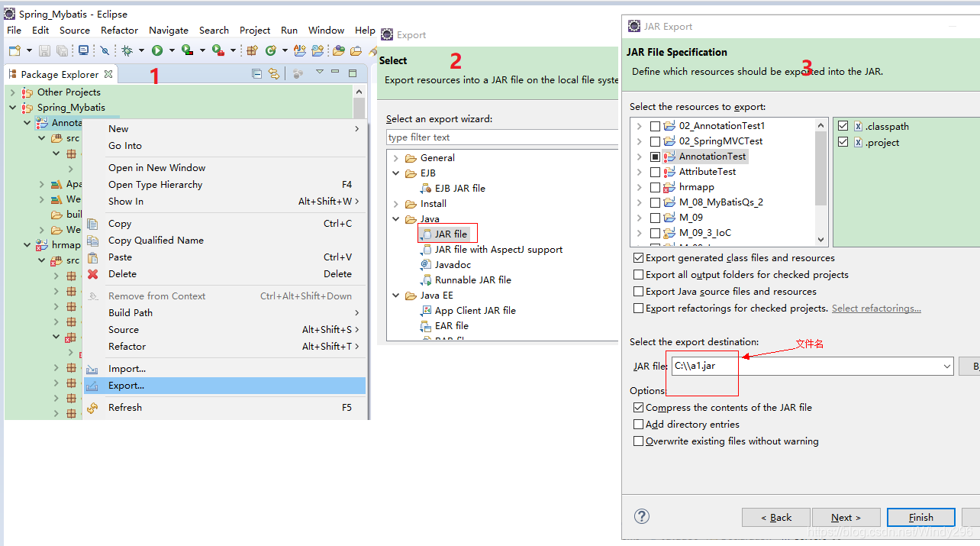
Task: Click the Finish button
Action: (x=921, y=518)
